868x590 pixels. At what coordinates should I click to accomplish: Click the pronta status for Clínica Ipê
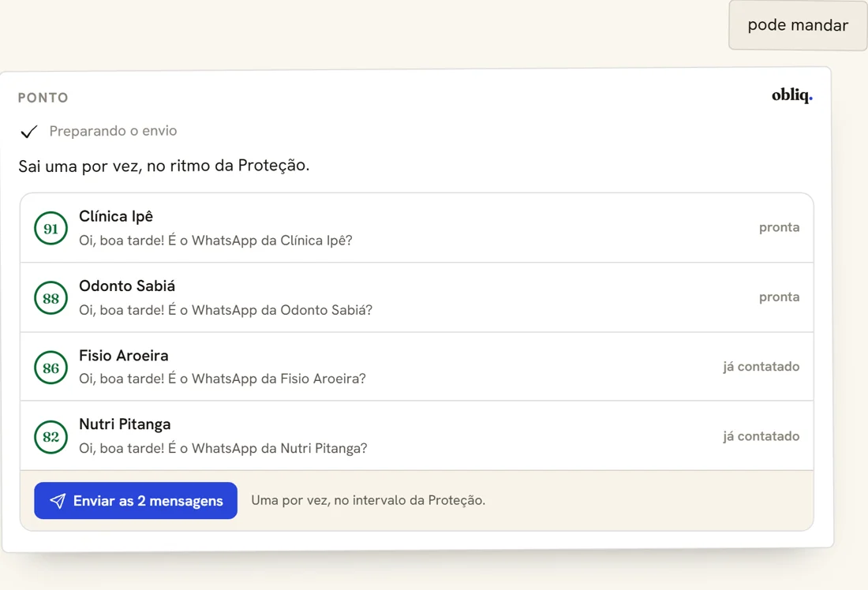coord(779,227)
